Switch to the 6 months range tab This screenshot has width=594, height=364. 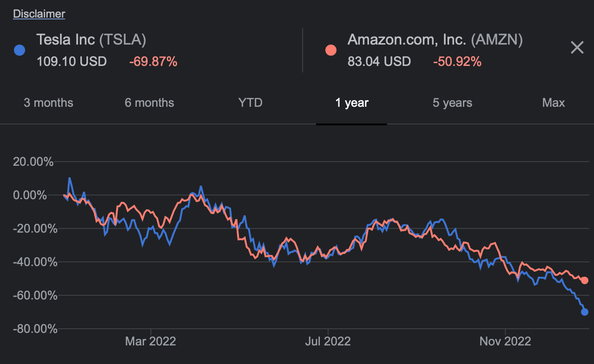[149, 103]
